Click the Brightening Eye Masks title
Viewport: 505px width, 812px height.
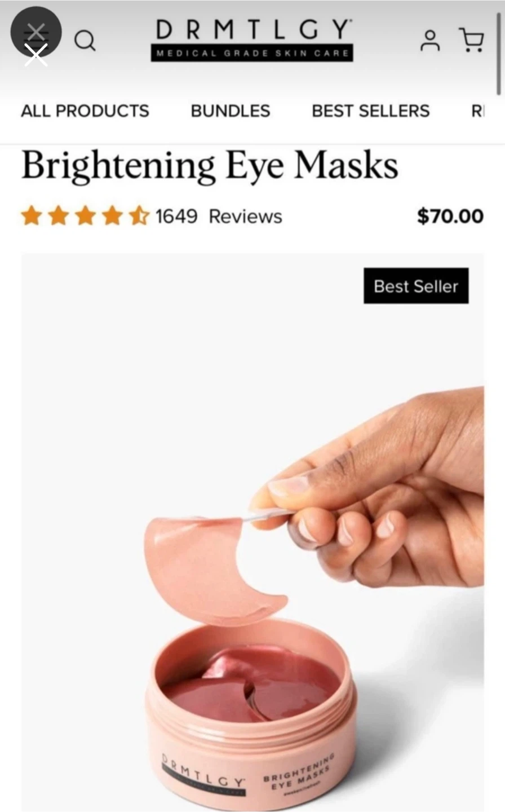pos(210,166)
